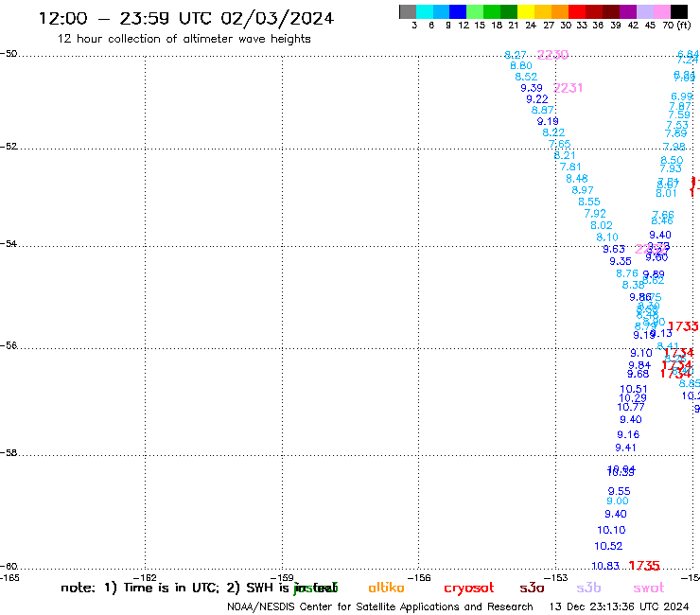Click the wave height value '9.84'

tap(639, 365)
